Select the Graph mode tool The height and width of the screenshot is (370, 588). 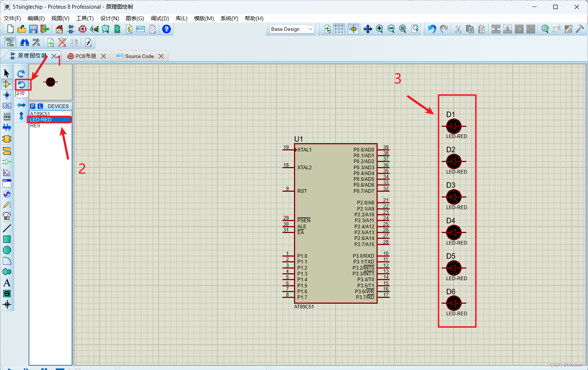7,172
